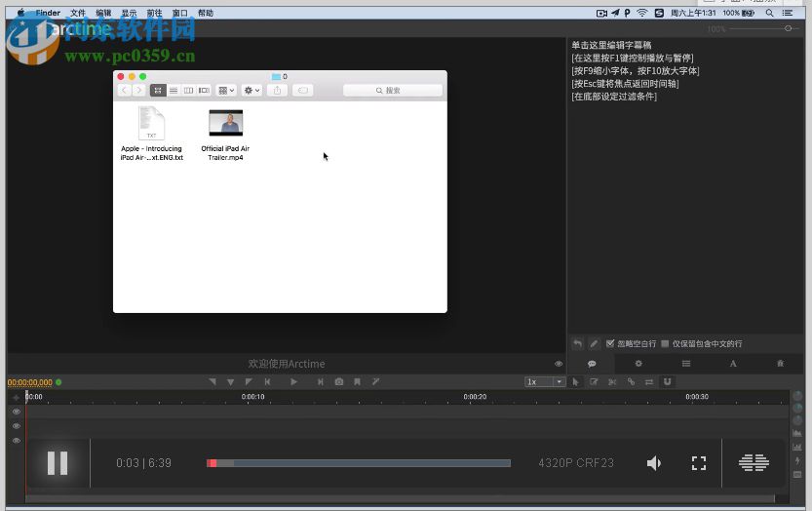Open the Finder gear action dropdown
Viewport: 812px width, 511px height.
pyautogui.click(x=251, y=90)
